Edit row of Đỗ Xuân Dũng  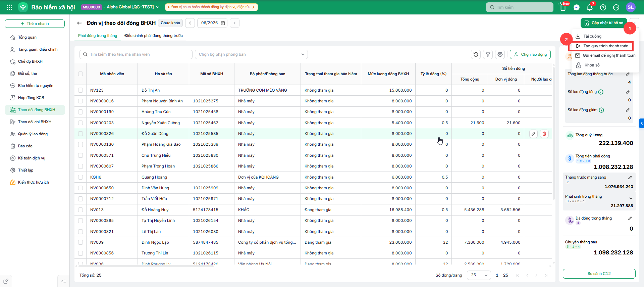(533, 134)
